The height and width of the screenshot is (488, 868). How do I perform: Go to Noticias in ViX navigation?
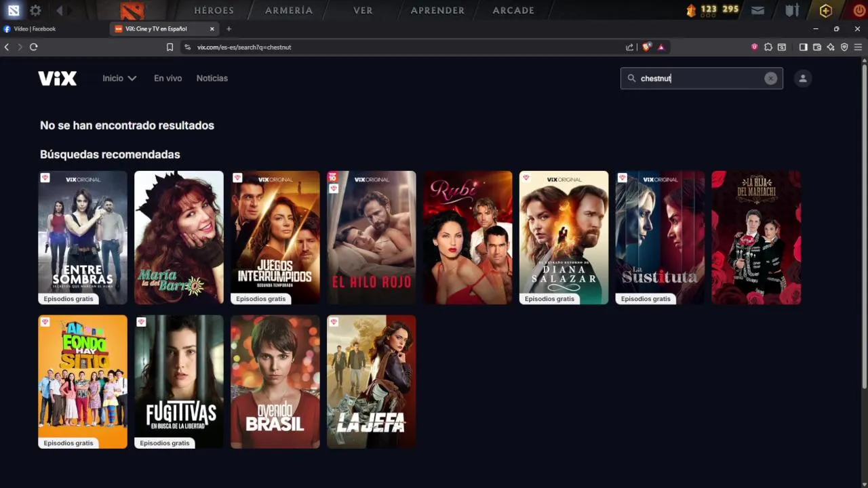pos(212,79)
